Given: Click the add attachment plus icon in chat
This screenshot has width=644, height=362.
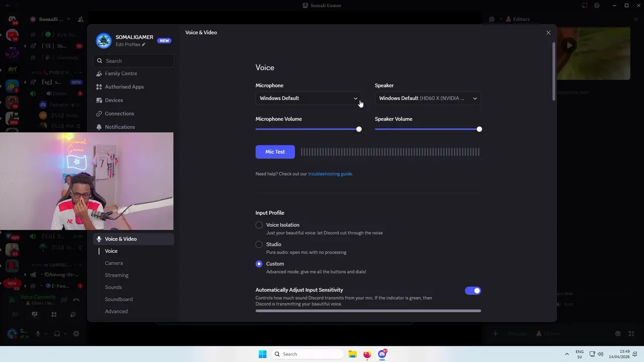Looking at the screenshot, I should 496,333.
